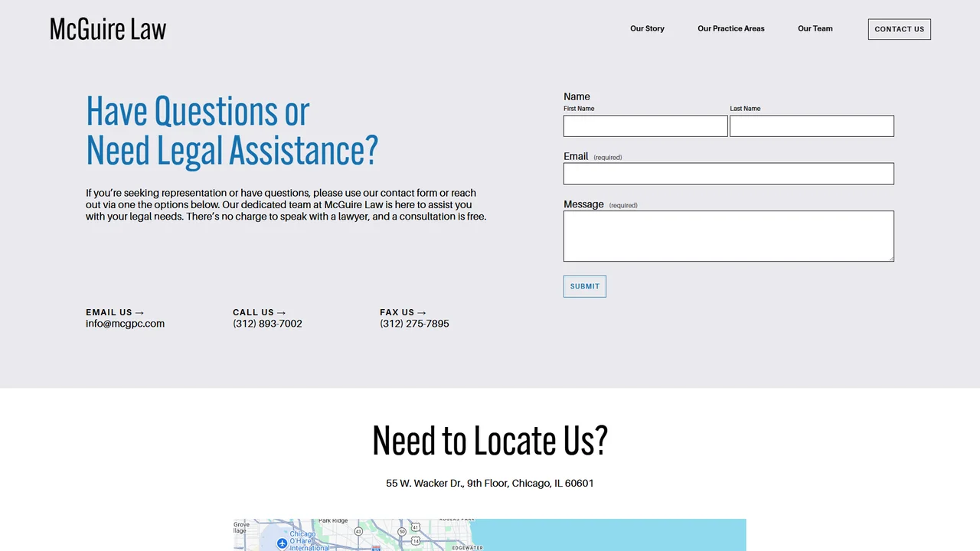Click the Fax Us arrow link

point(403,312)
